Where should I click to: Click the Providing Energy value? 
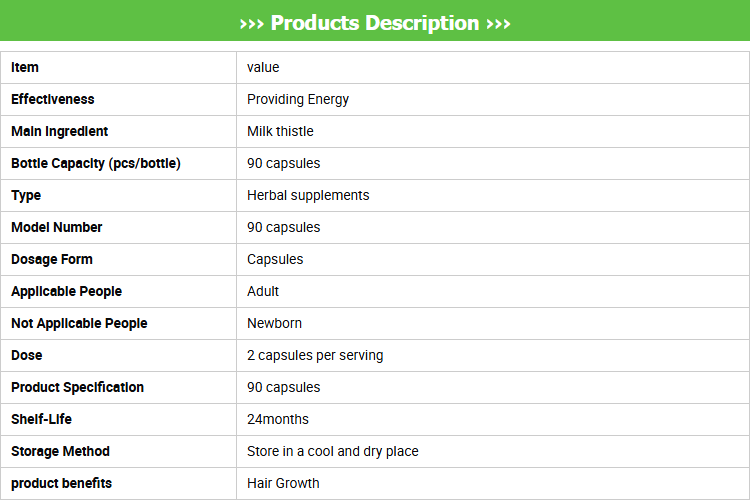point(298,99)
